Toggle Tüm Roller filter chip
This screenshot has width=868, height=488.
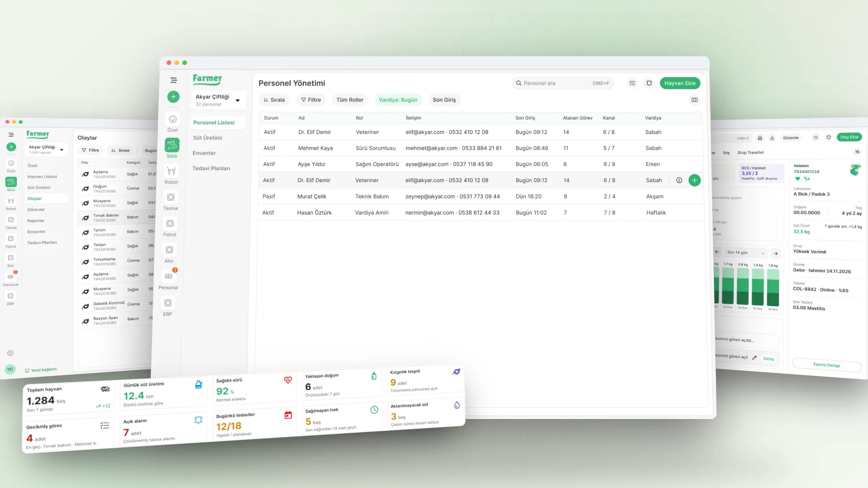click(350, 100)
